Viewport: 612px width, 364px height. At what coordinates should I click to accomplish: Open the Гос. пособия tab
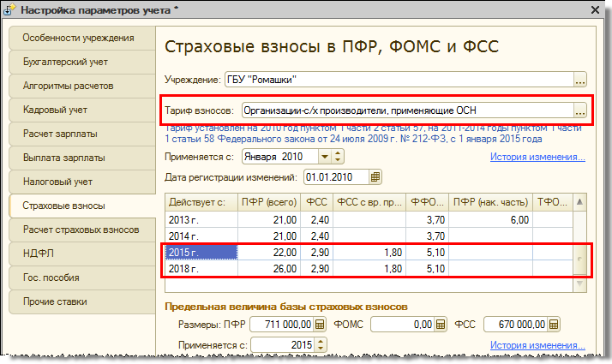click(82, 277)
